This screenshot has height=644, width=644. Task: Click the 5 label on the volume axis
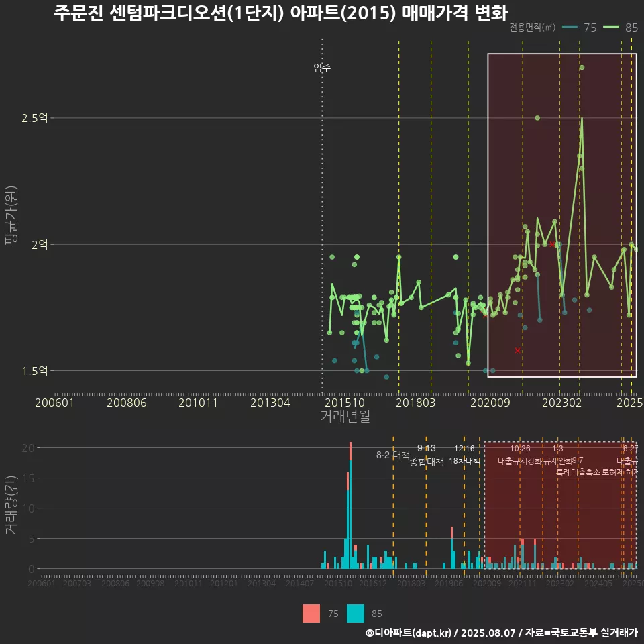(x=32, y=539)
